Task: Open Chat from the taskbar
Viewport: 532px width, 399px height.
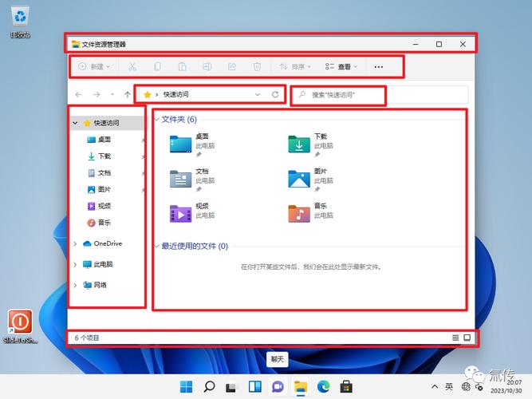Action: [278, 387]
